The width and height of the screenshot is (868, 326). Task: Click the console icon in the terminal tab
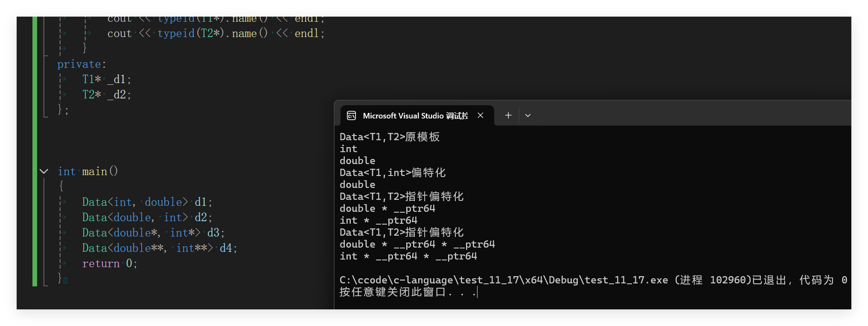352,115
